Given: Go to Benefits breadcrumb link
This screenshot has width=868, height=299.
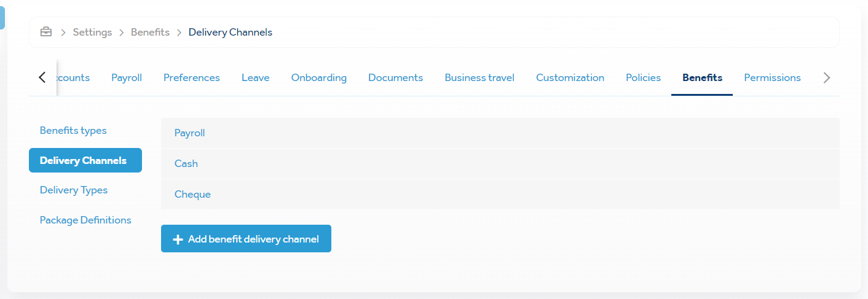Looking at the screenshot, I should 150,32.
